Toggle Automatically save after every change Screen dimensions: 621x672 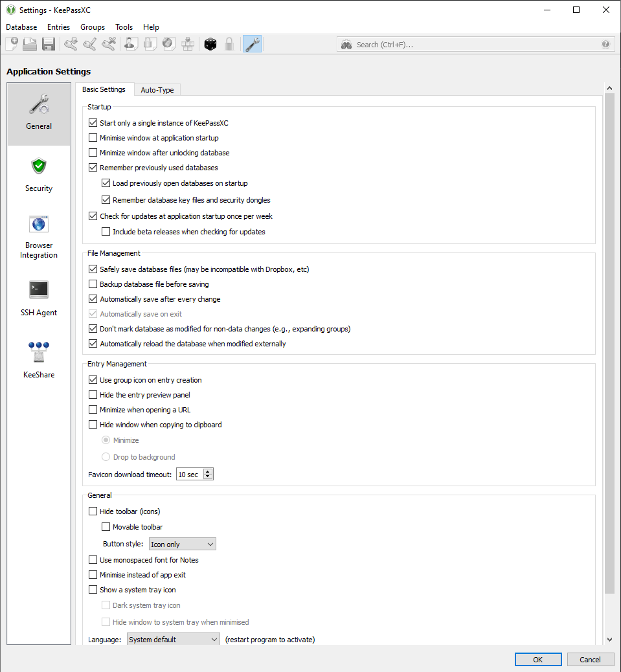coord(93,299)
